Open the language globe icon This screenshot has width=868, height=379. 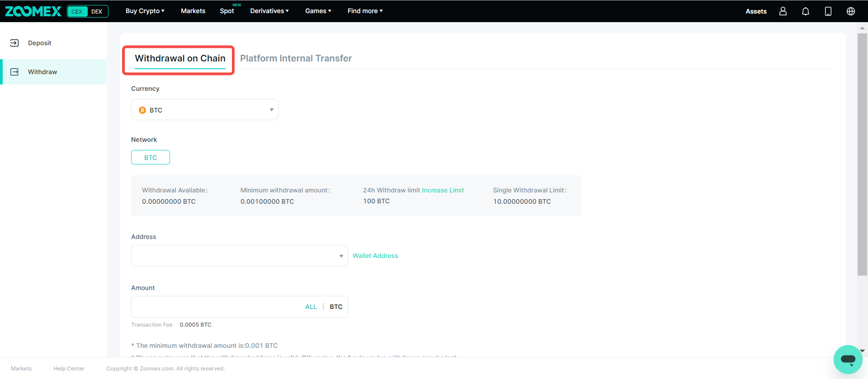[x=851, y=11]
